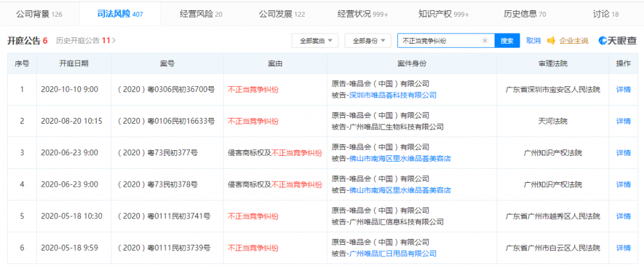This screenshot has height=266, width=644.
Task: Click the 案件身份 column header
Action: (x=412, y=64)
